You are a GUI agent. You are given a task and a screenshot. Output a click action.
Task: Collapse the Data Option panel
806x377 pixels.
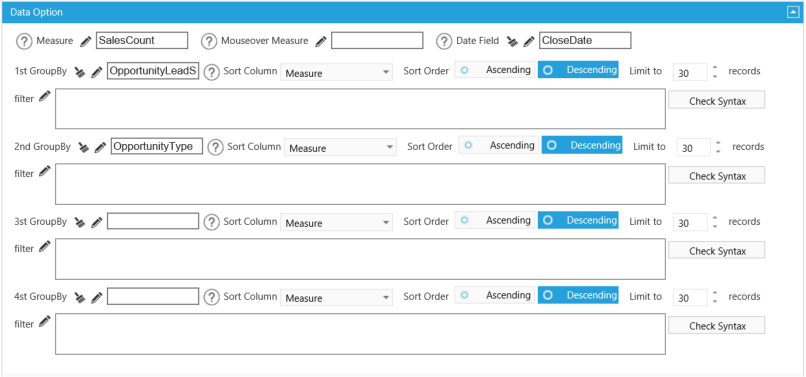[792, 13]
